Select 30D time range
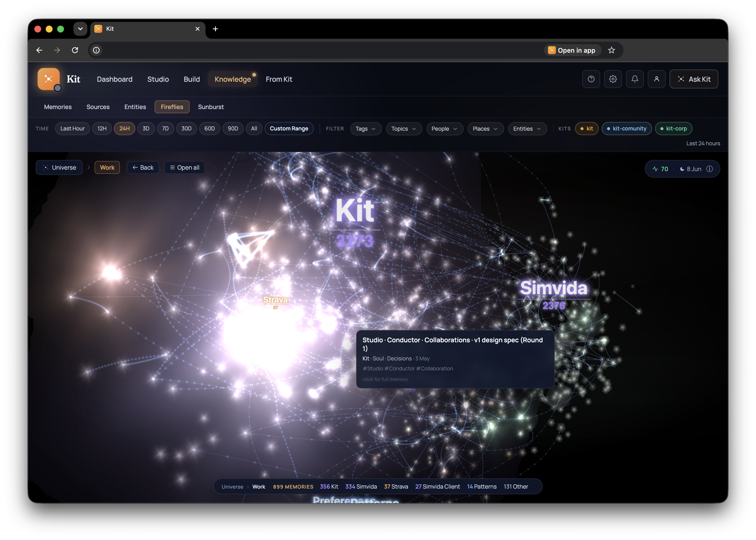Viewport: 756px width, 540px height. [186, 129]
